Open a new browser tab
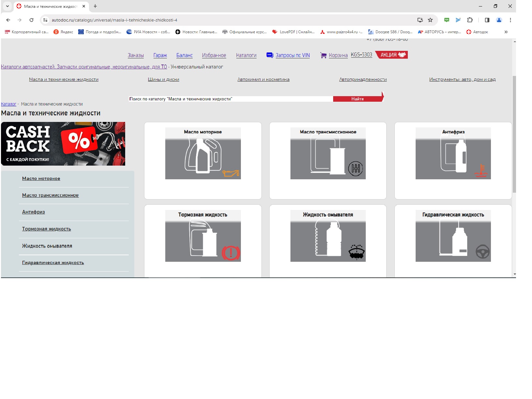 (95, 6)
